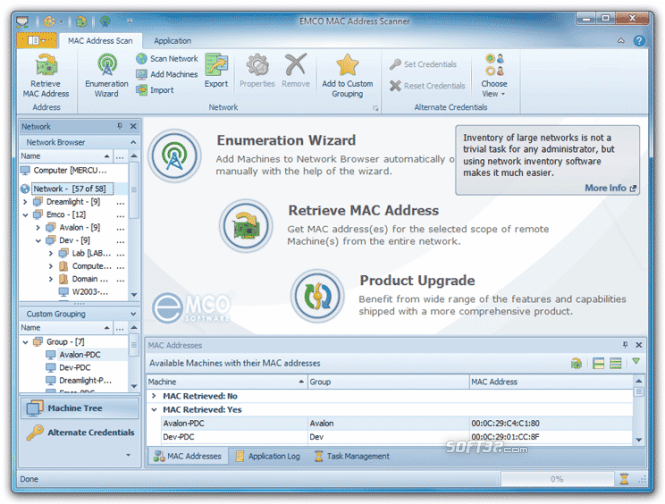
Task: Collapse the MAC Retrieved: Yes group
Action: [x=154, y=409]
